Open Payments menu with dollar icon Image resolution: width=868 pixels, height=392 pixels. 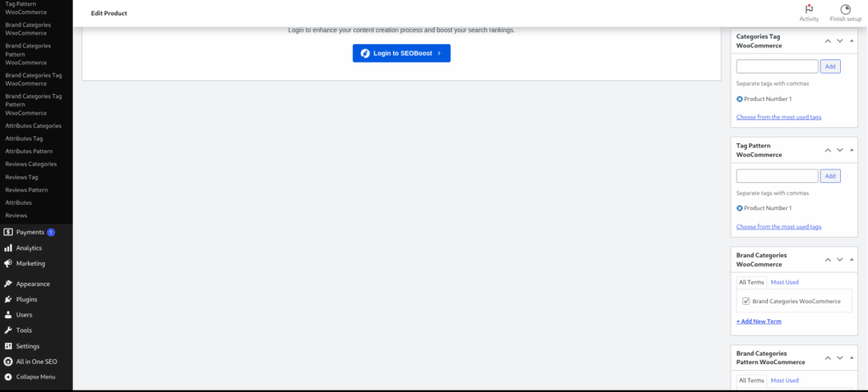pyautogui.click(x=8, y=232)
